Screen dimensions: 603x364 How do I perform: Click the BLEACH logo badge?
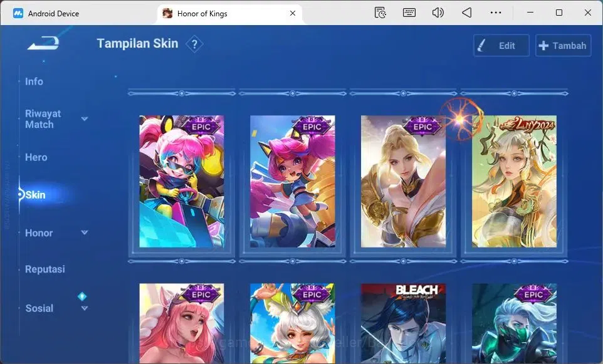417,291
